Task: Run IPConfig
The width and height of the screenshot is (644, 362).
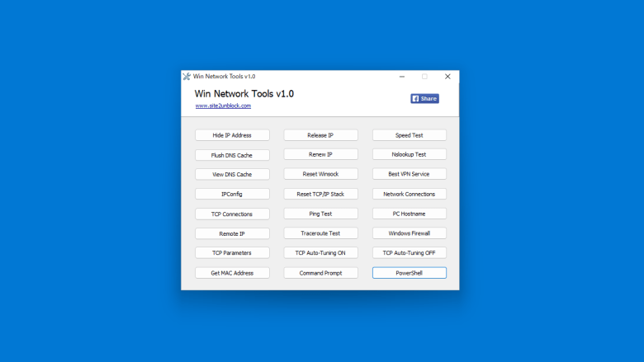Action: pyautogui.click(x=232, y=194)
